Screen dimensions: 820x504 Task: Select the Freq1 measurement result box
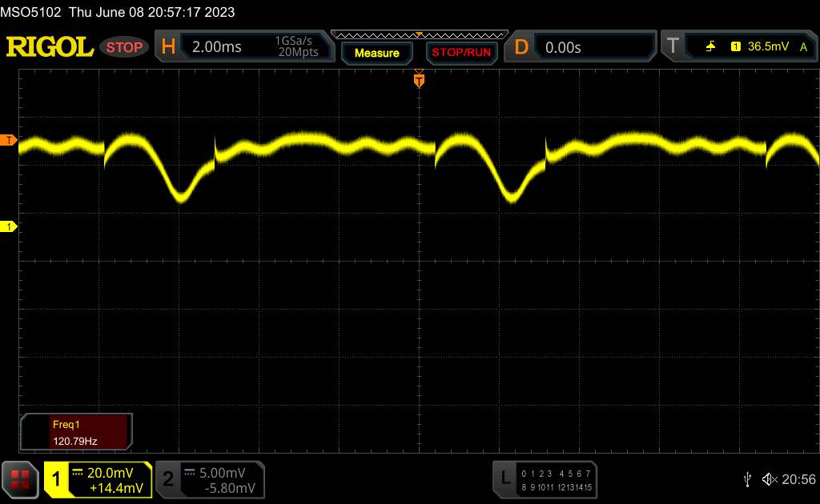(x=77, y=431)
